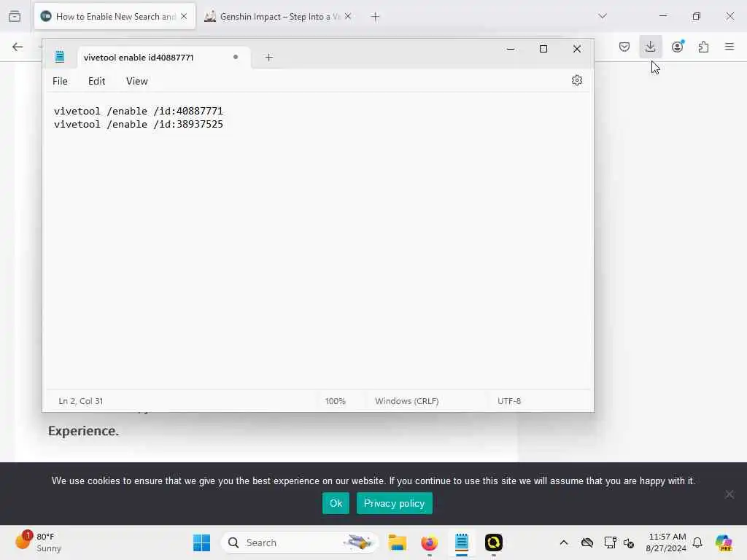Click the muted volume tray icon
747x560 pixels.
[x=628, y=543]
